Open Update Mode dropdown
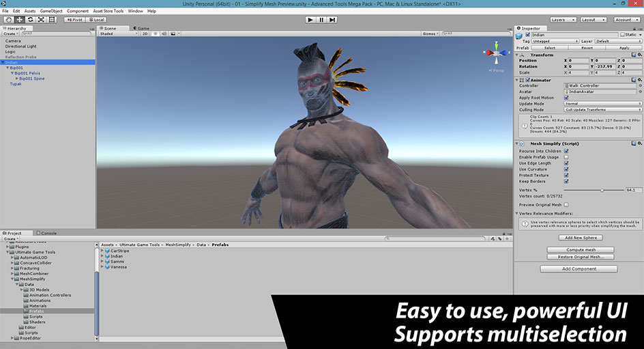 (602, 104)
